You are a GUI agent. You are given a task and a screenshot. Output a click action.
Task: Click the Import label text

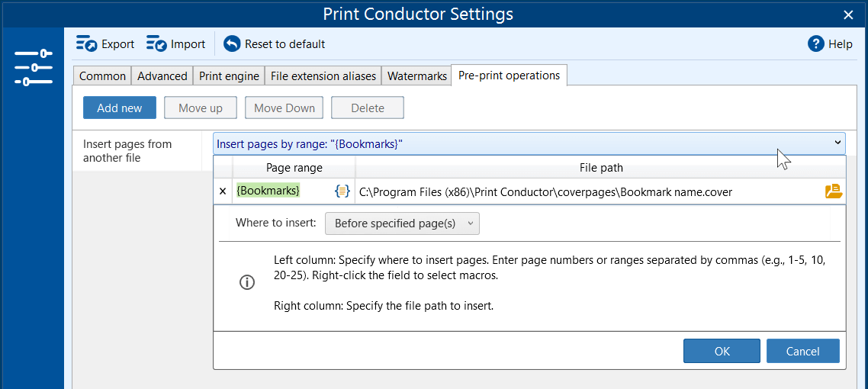[188, 44]
